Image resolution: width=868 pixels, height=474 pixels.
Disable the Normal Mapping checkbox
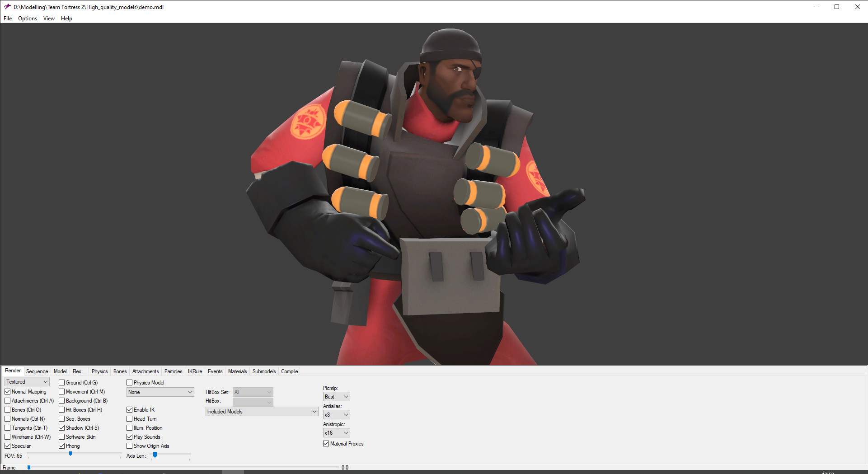coord(7,391)
